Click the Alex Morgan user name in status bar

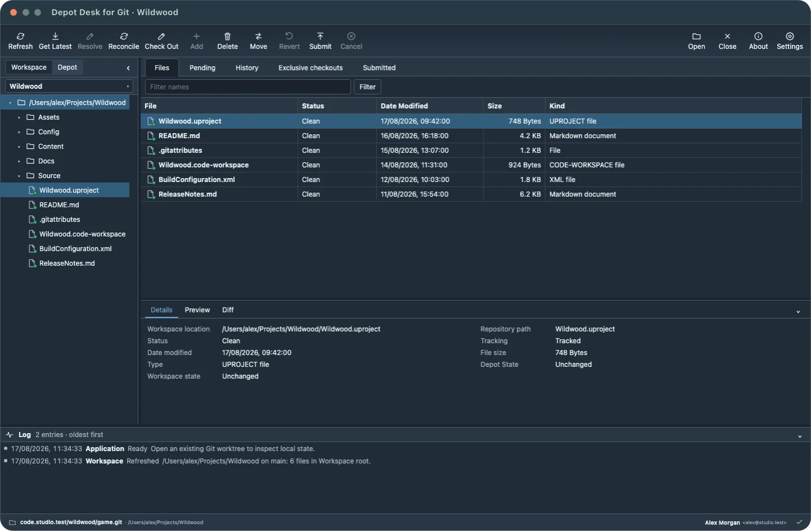pyautogui.click(x=722, y=523)
